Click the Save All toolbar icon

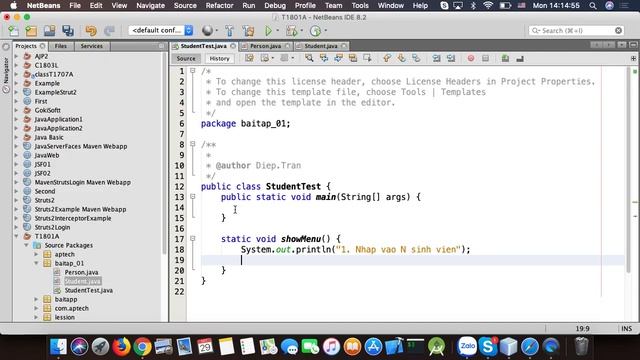pyautogui.click(x=68, y=31)
